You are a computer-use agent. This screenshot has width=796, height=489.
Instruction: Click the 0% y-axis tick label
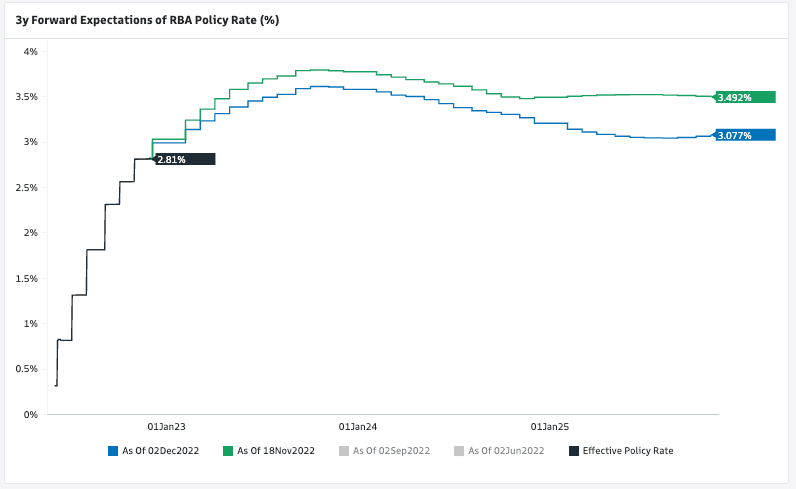point(30,414)
